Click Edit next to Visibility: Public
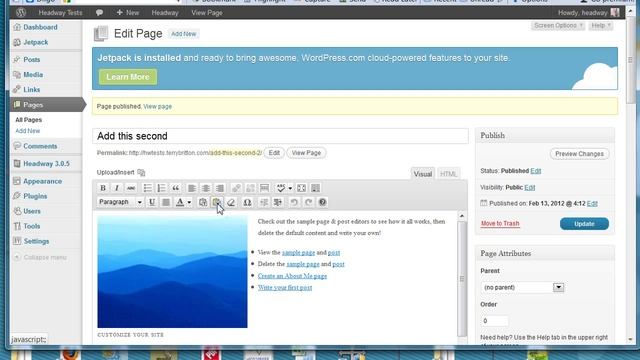640x360 pixels. coord(529,187)
